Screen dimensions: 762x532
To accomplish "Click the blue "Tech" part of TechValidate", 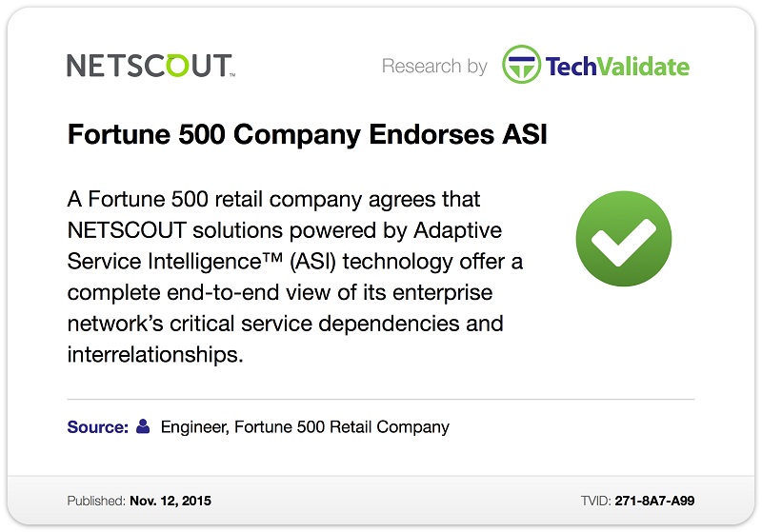I will [x=571, y=67].
